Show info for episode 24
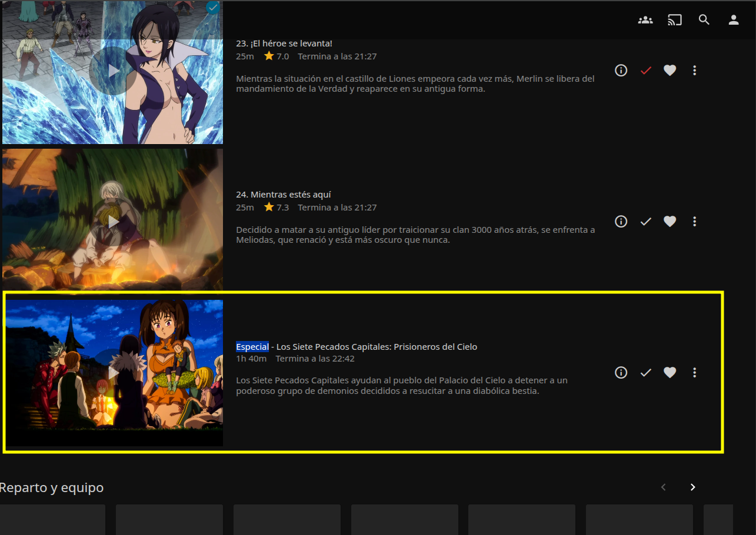Image resolution: width=756 pixels, height=535 pixels. tap(621, 222)
